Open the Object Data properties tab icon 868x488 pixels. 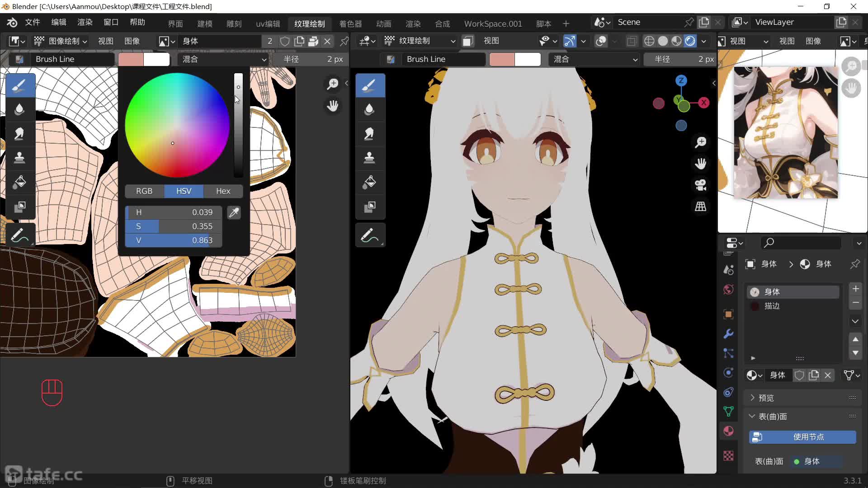coord(728,411)
